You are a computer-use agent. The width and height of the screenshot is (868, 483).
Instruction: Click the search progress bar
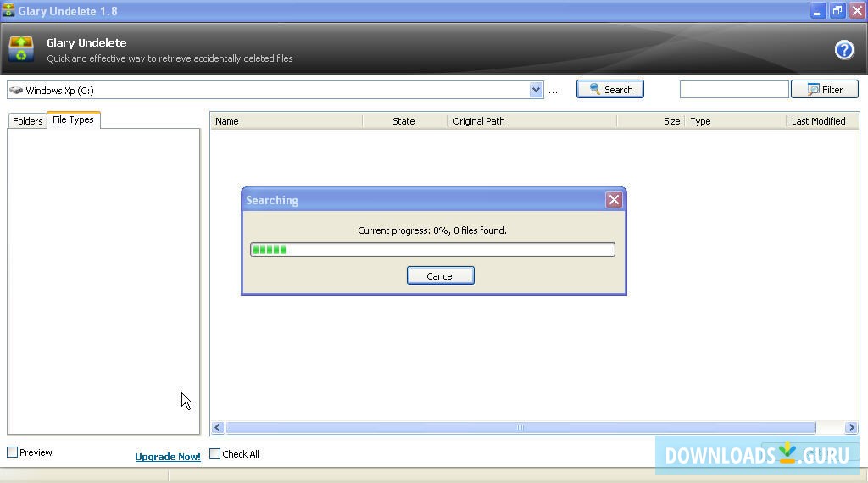point(432,249)
